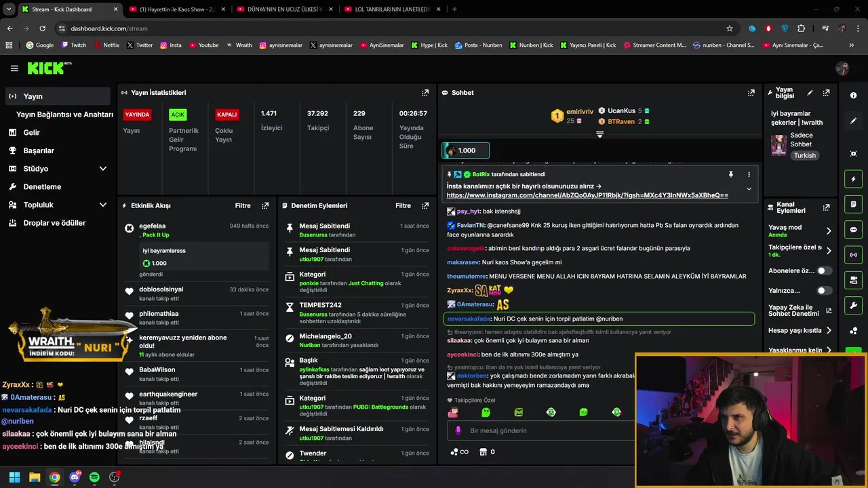The image size is (868, 488).
Task: Open Filtre in Denetim Eylemleri
Action: pos(403,205)
